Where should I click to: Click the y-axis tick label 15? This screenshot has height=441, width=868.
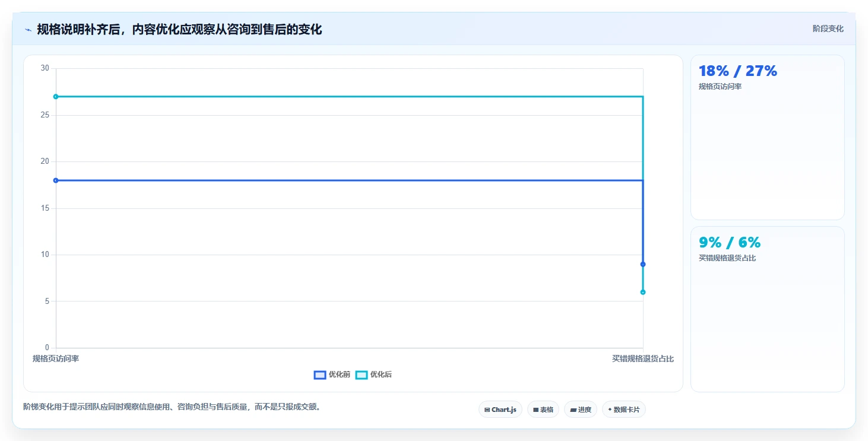coord(45,208)
